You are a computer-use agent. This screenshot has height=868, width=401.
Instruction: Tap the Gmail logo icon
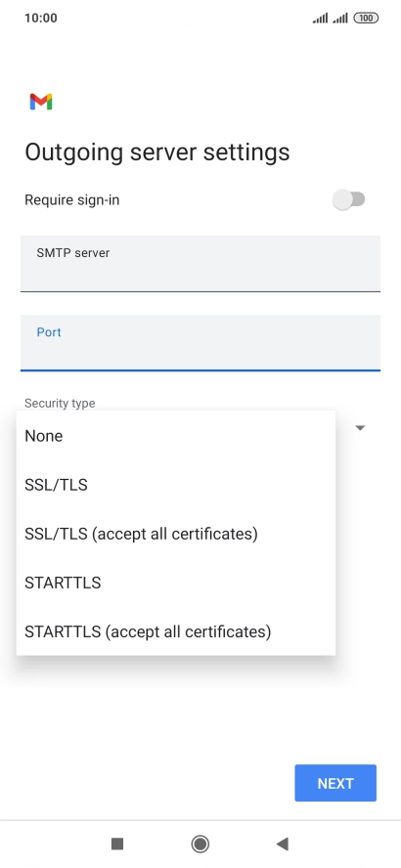point(41,102)
